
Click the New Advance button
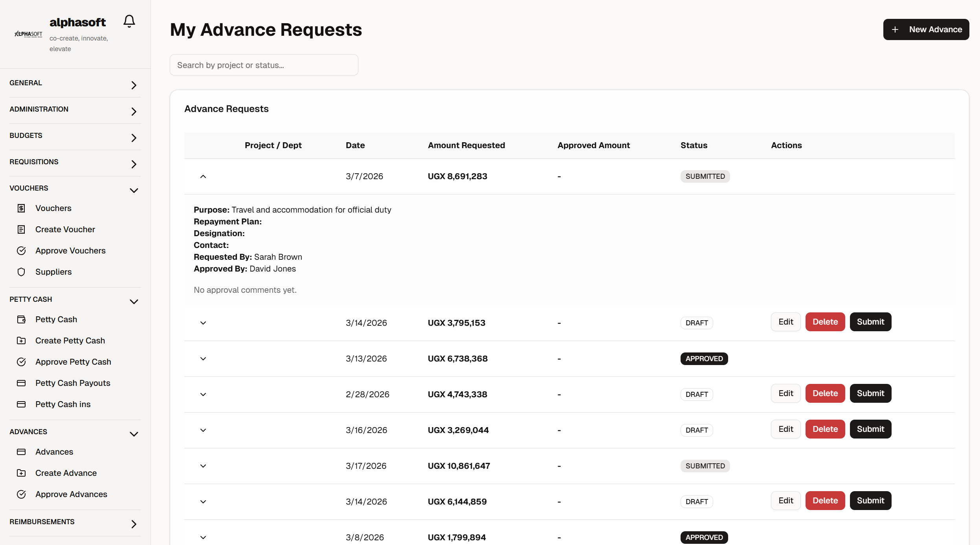[x=926, y=29]
